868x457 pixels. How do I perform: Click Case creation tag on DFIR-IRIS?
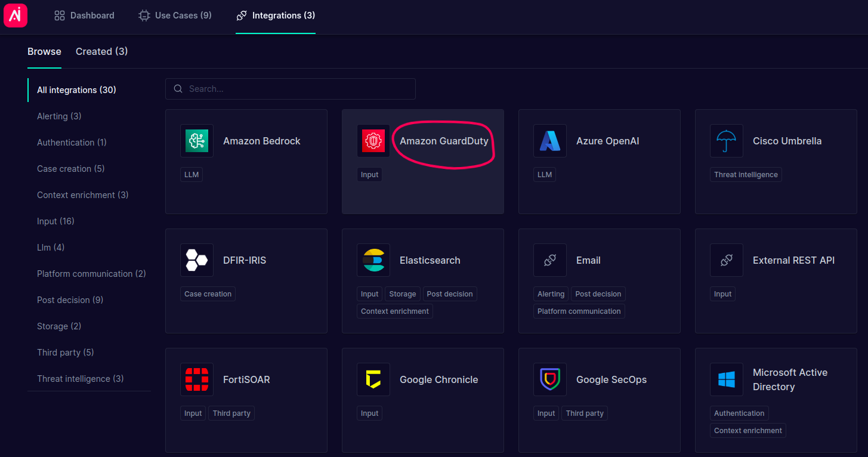coord(208,294)
